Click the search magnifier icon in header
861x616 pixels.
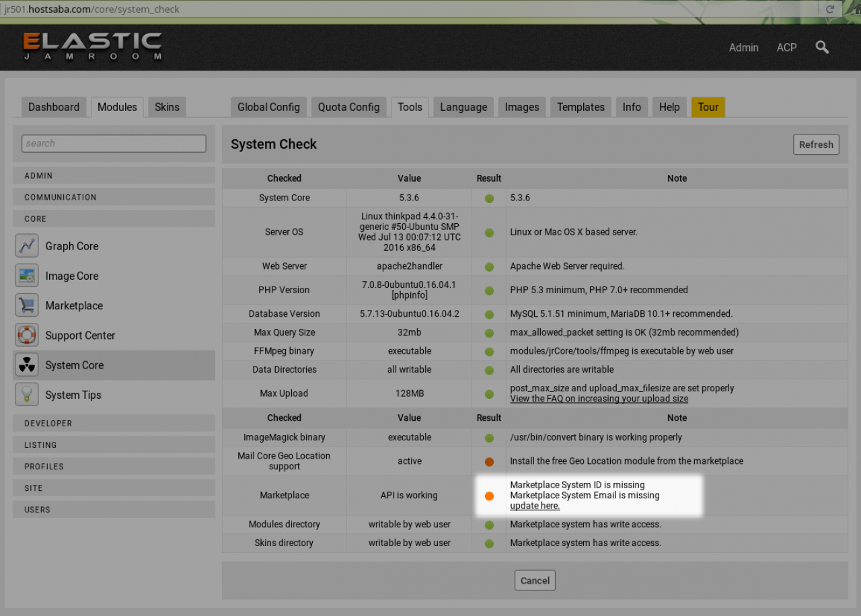pyautogui.click(x=822, y=47)
